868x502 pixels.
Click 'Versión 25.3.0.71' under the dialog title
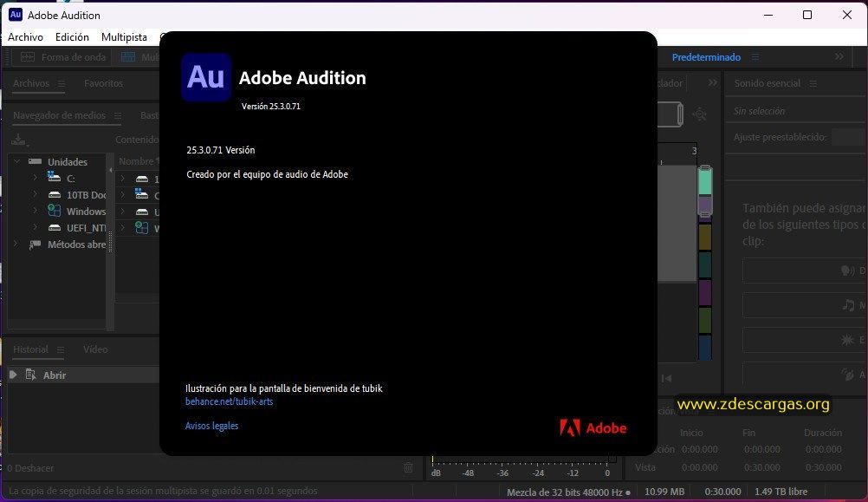[270, 106]
